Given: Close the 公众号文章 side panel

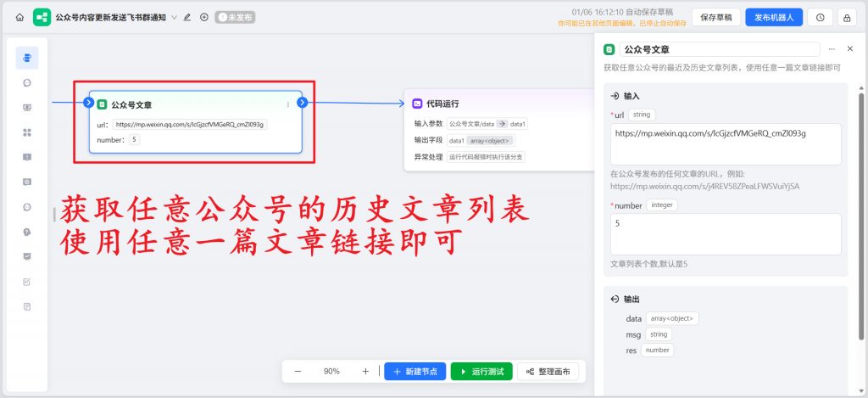Looking at the screenshot, I should tap(850, 48).
